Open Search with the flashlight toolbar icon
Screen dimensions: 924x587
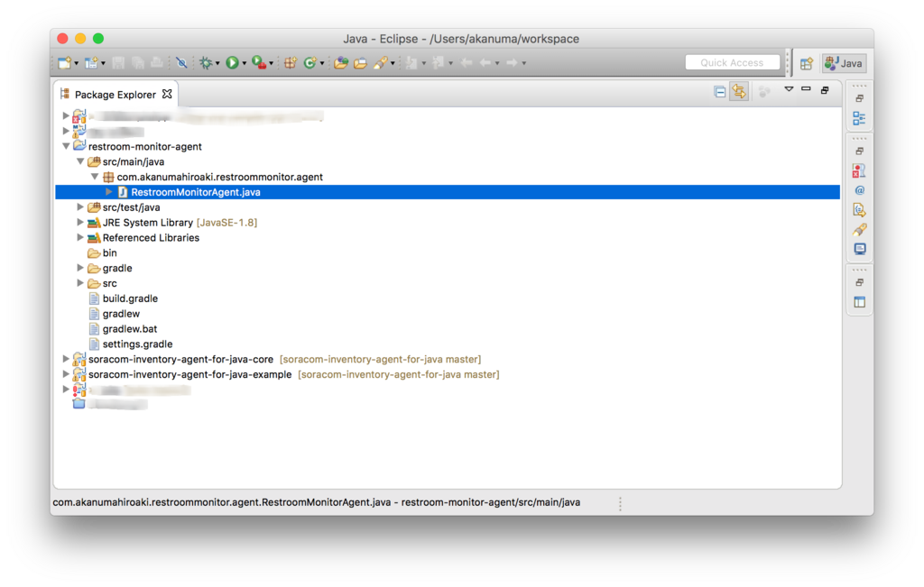click(x=381, y=63)
